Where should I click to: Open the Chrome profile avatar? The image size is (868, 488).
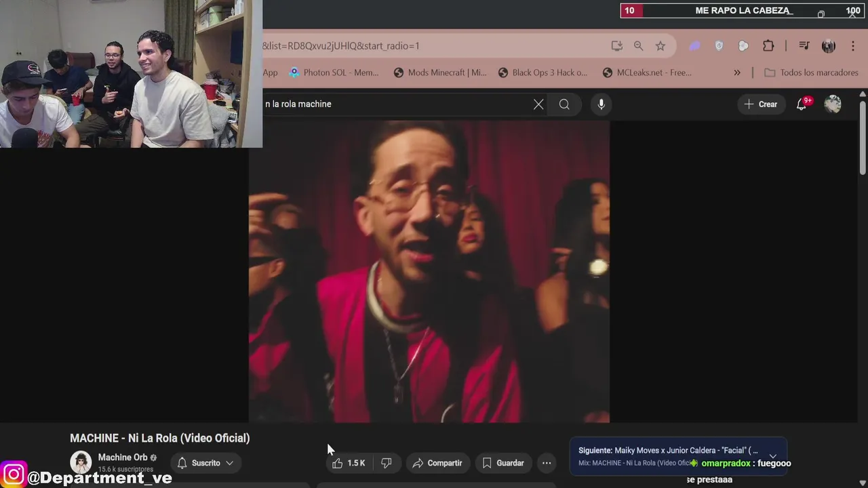click(x=829, y=46)
